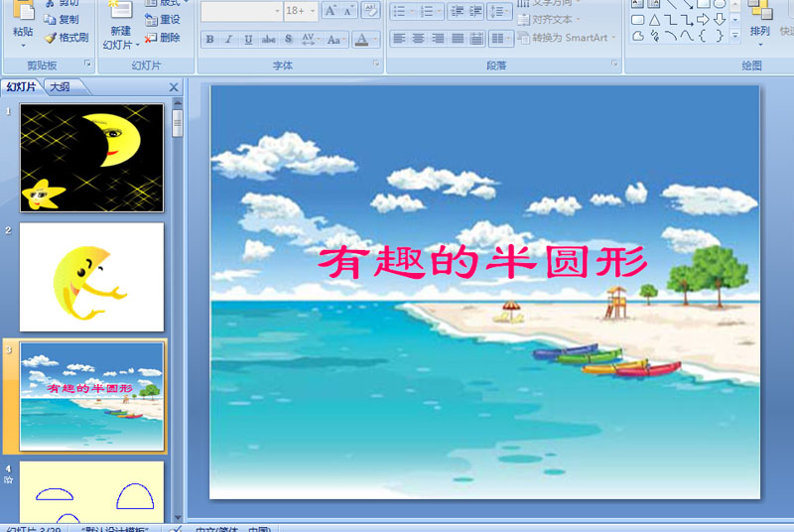The width and height of the screenshot is (794, 532).
Task: Open the Paragraph (段落) dialog launcher
Action: pos(614,64)
